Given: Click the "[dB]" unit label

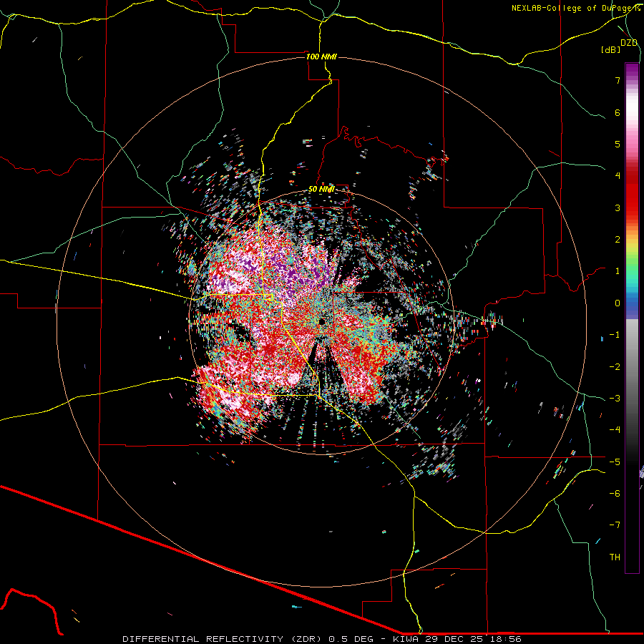Looking at the screenshot, I should click(x=611, y=50).
